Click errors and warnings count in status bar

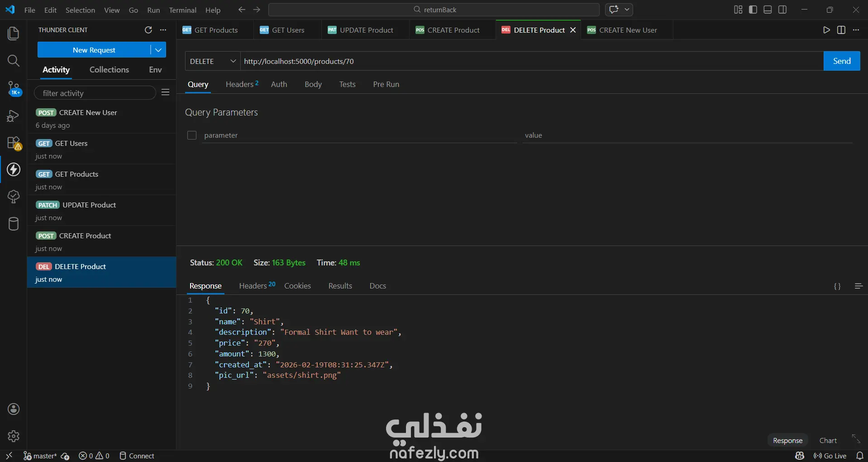[x=94, y=456]
